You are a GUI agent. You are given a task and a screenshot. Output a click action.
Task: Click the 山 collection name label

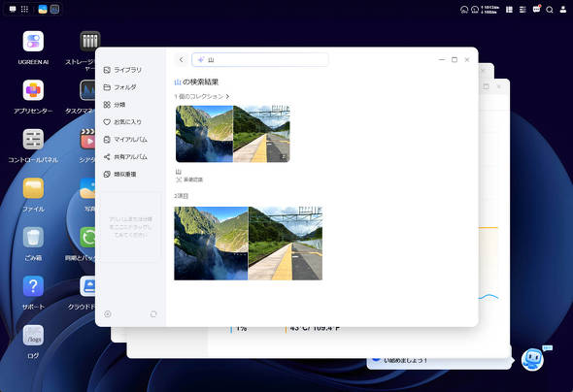pos(179,172)
